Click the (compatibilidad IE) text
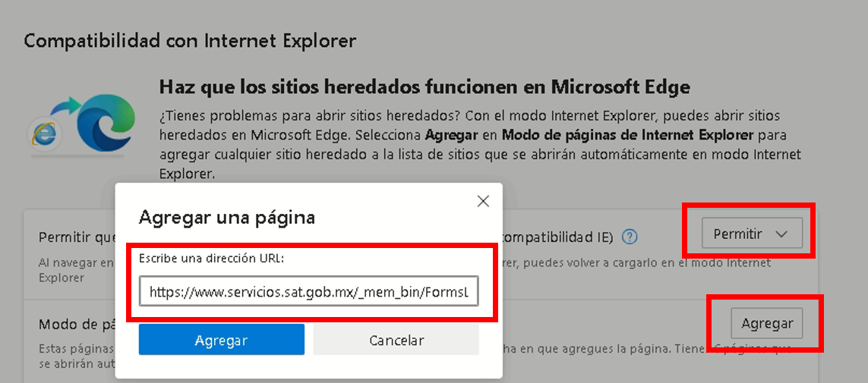This screenshot has height=383, width=868. (558, 237)
